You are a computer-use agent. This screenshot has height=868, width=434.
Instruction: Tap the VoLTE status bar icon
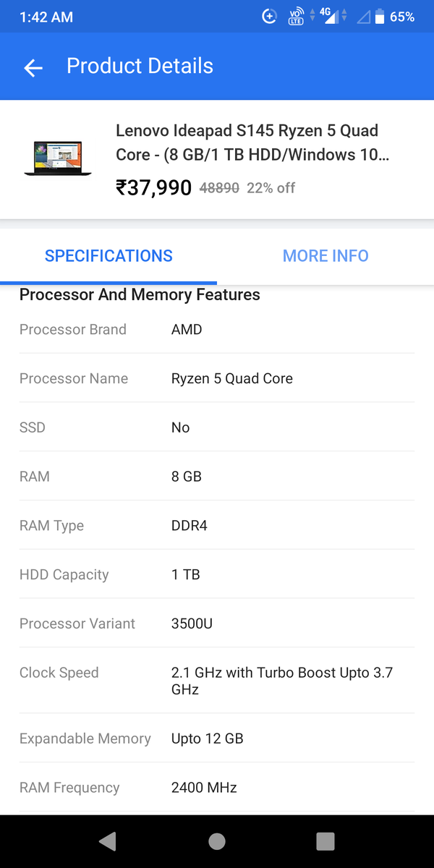point(296,17)
